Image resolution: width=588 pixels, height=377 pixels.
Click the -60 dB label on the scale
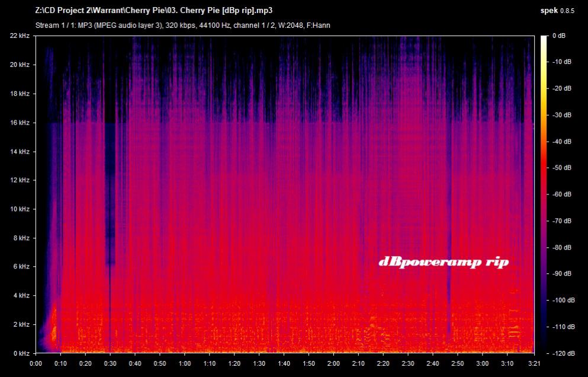click(x=562, y=194)
